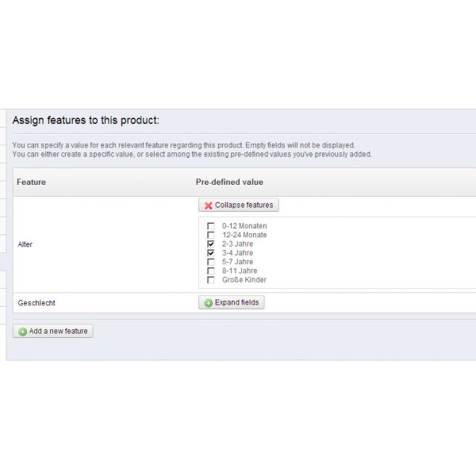The image size is (476, 476).
Task: Check the 5-7 Jahre checkbox
Action: [x=211, y=262]
